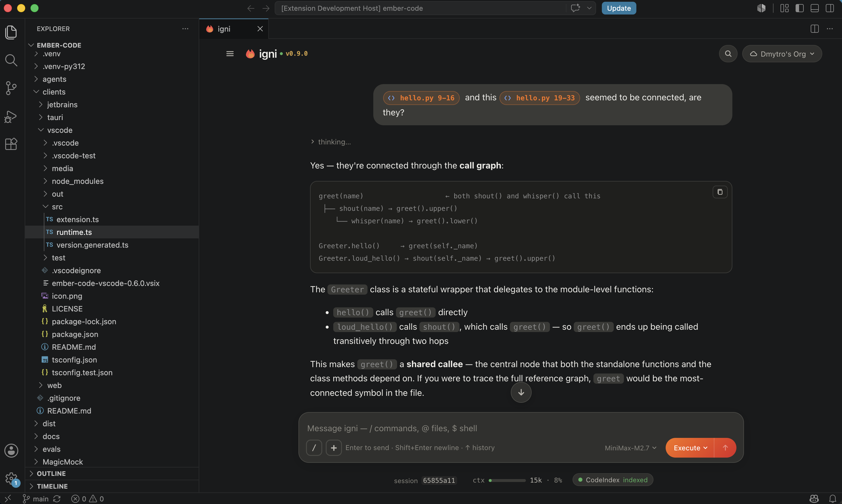Click hello.py 9–16 reference chip
842x504 pixels.
point(421,98)
